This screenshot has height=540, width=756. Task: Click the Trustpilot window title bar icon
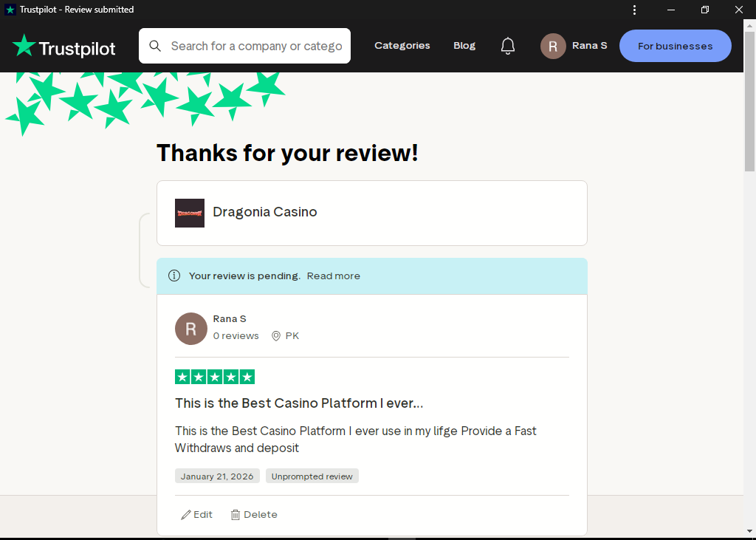point(10,10)
